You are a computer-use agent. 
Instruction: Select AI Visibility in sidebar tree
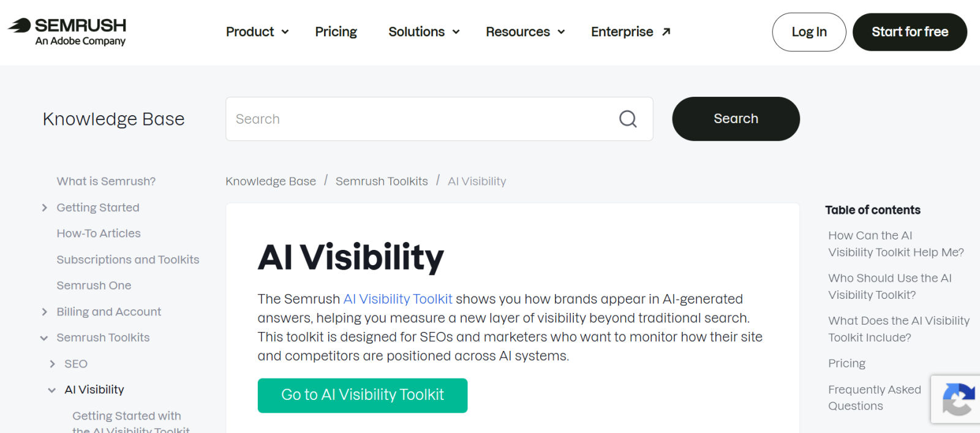click(94, 390)
